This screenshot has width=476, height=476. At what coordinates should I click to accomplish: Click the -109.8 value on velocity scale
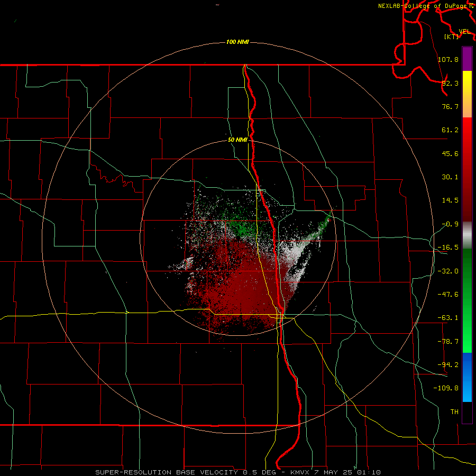446,388
